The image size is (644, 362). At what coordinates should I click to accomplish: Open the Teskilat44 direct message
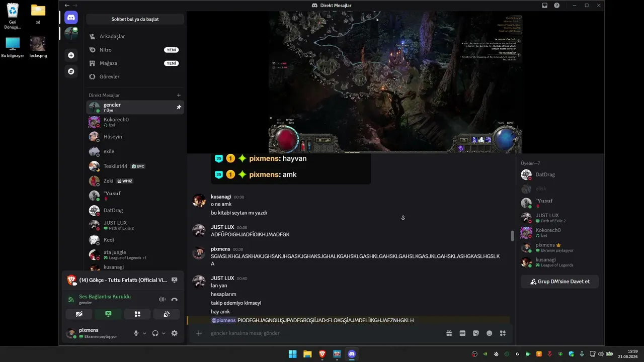click(135, 166)
